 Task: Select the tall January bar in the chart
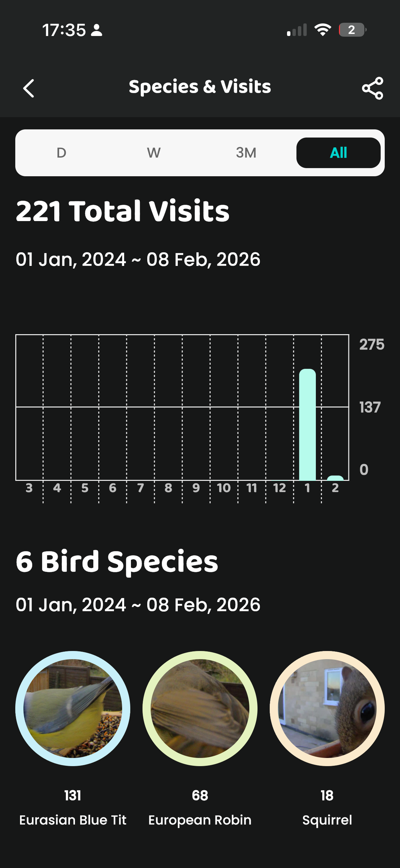tap(307, 424)
